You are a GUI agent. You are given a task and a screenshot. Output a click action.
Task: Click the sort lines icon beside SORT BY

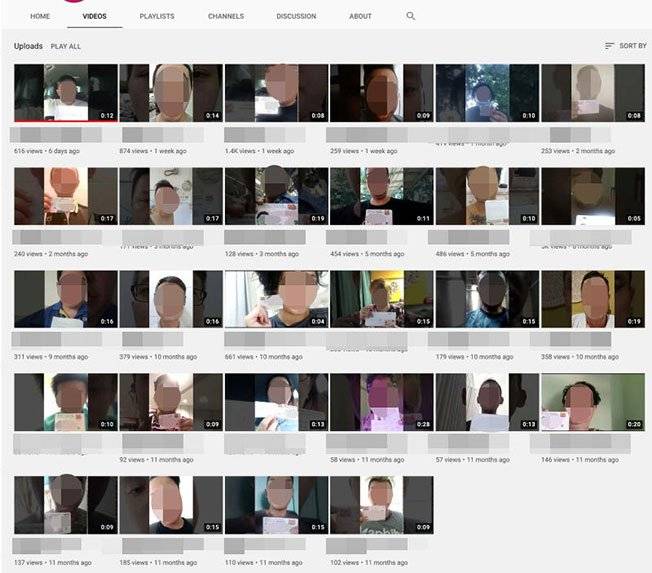(610, 46)
